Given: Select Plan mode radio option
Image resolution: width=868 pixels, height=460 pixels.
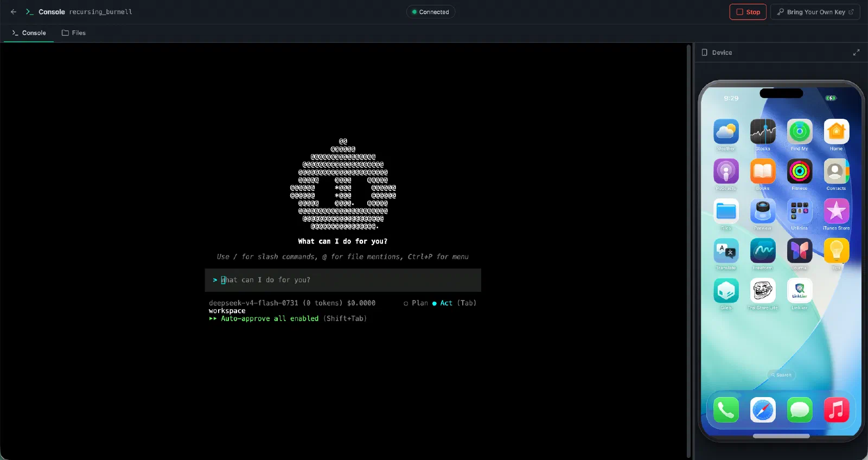Looking at the screenshot, I should 416,303.
